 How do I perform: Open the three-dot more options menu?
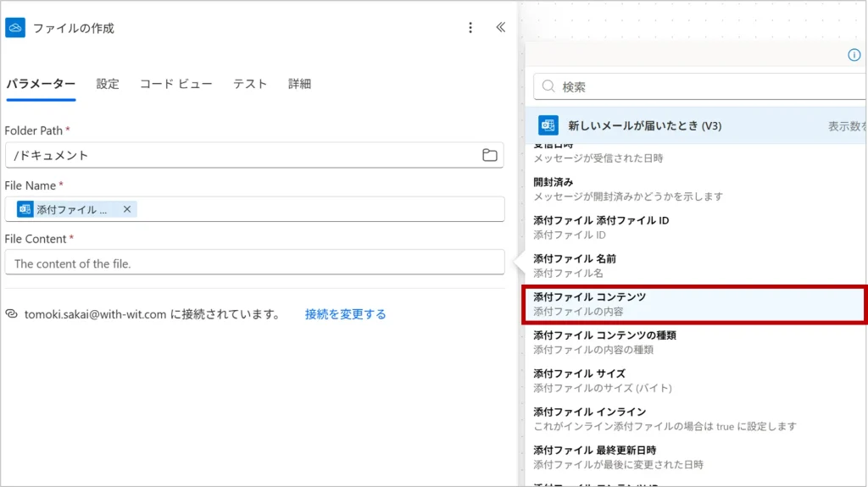pos(470,28)
